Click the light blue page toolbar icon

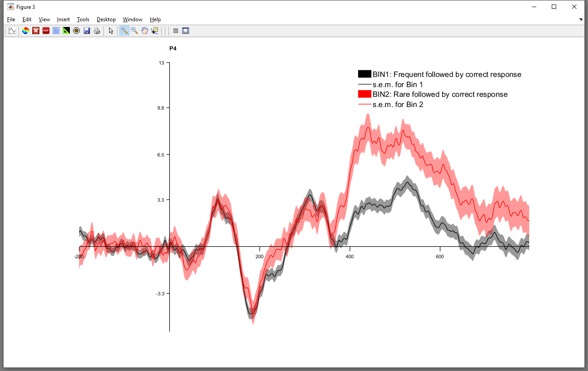pyautogui.click(x=56, y=31)
